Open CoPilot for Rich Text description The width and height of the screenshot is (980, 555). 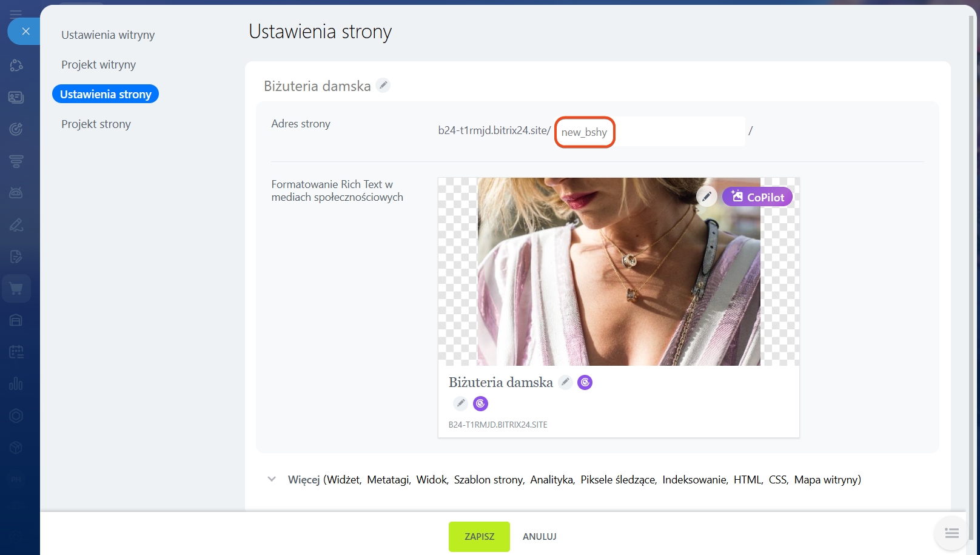(x=480, y=403)
